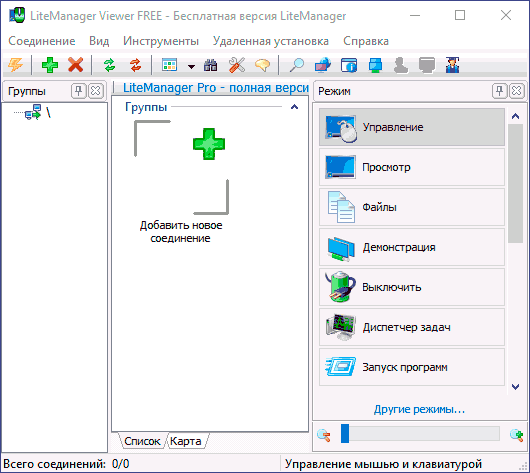
Task: Select the Запуск программ mode
Action: [x=412, y=367]
